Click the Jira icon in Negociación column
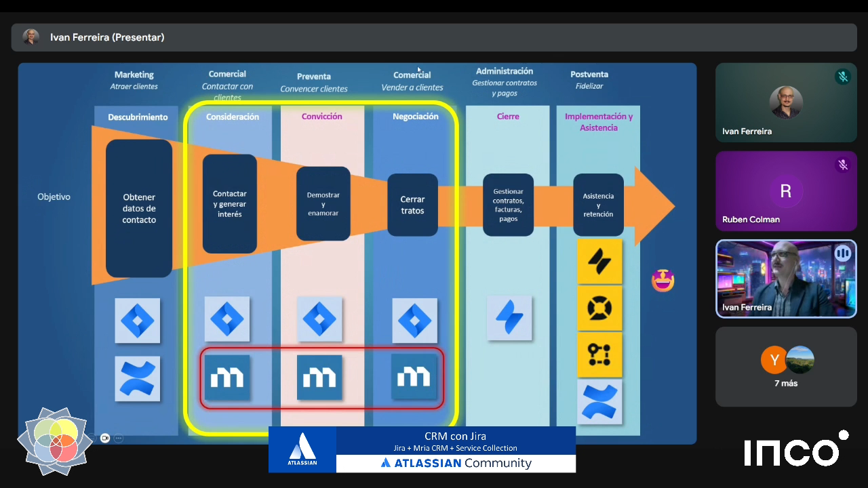 [414, 320]
